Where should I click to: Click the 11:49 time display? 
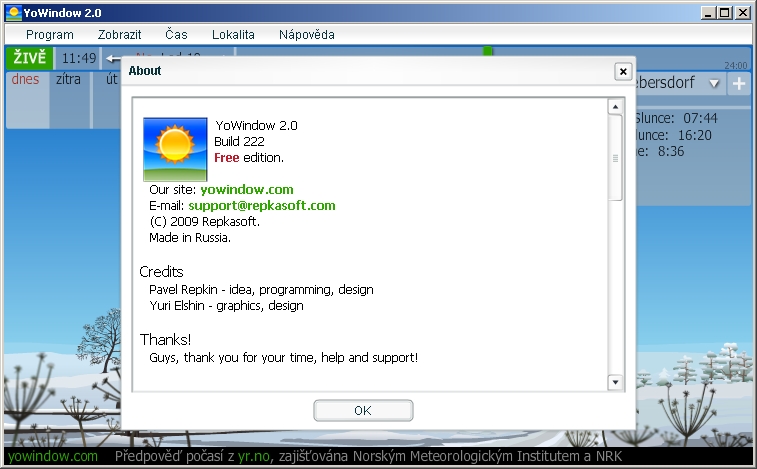[x=79, y=58]
